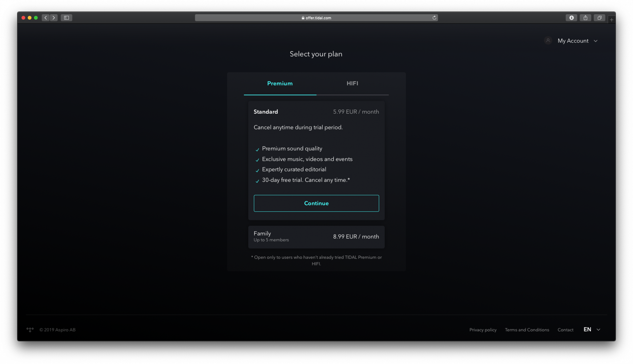Click 'Premium sound quality' feature text
Screen dimensions: 633x364
[292, 149]
